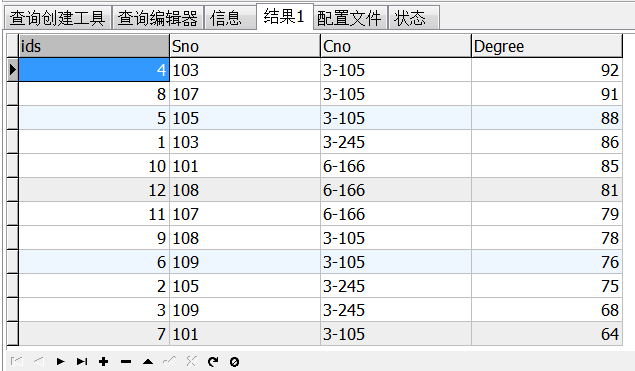Viewport: 635px width, 371px height.
Task: Go to the first record navigation icon
Action: [17, 361]
